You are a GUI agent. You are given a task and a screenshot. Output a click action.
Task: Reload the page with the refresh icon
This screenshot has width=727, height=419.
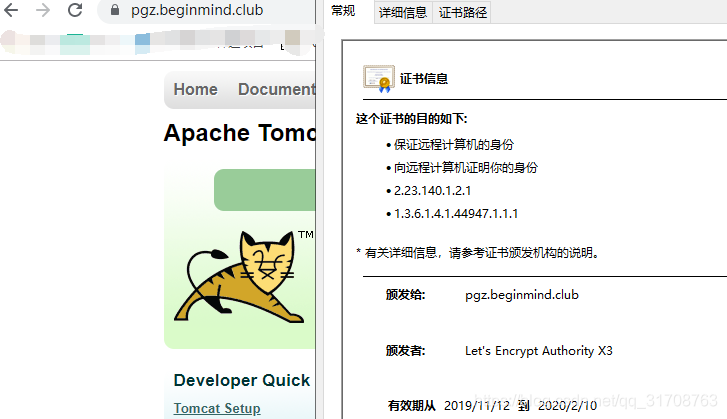(75, 10)
